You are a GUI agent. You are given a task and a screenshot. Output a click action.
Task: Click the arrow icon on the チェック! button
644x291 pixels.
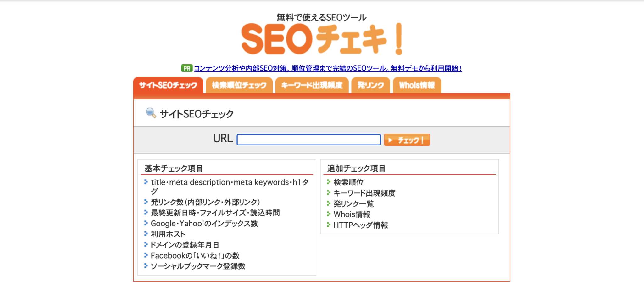391,140
